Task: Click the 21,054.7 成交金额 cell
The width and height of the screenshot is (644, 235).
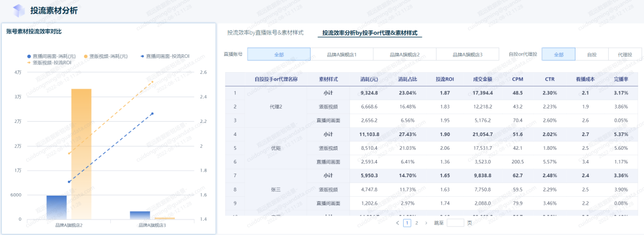Action: tap(482, 134)
